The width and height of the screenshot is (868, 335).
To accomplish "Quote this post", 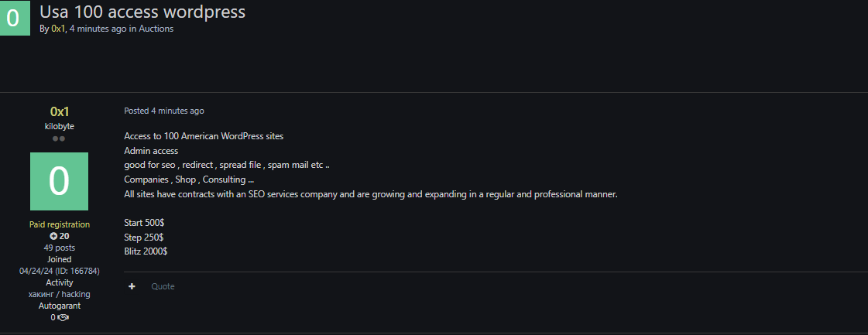I will pos(163,286).
